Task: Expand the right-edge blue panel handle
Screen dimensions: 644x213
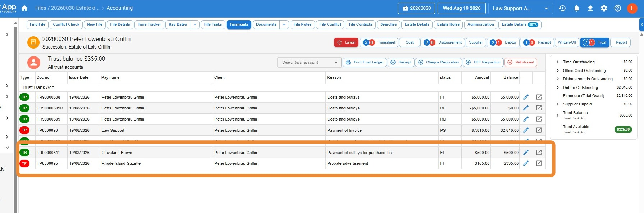Action: coord(641,24)
